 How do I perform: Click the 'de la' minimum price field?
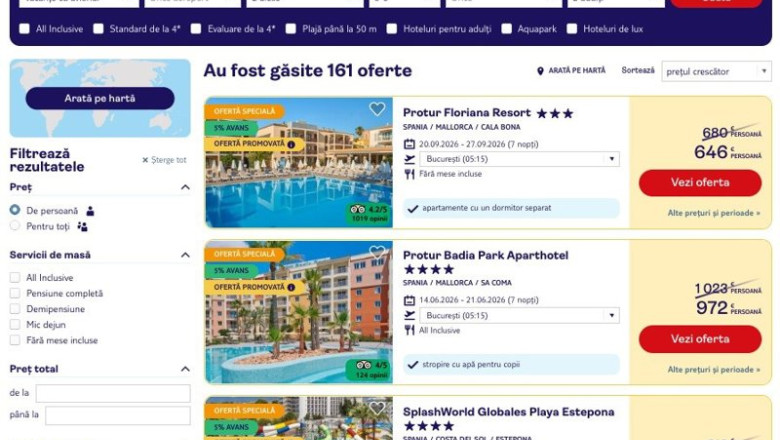click(113, 393)
